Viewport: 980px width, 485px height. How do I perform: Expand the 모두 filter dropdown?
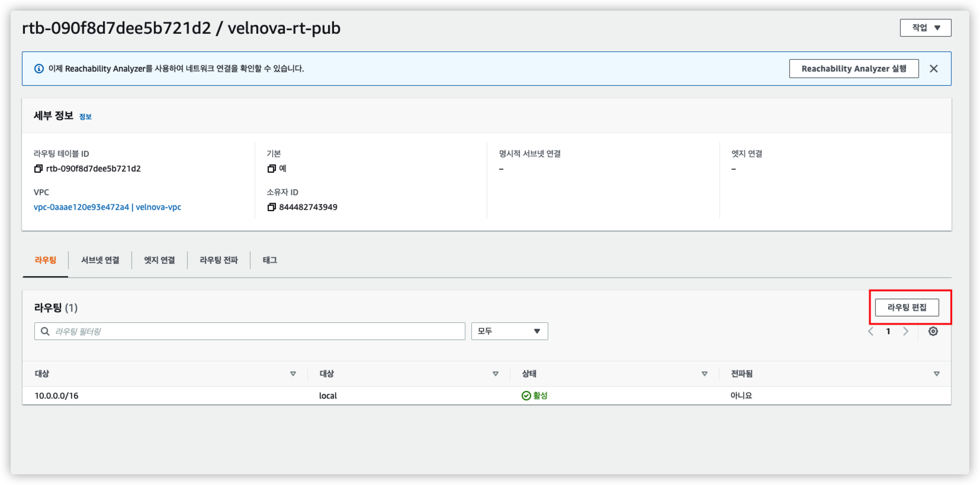tap(510, 331)
